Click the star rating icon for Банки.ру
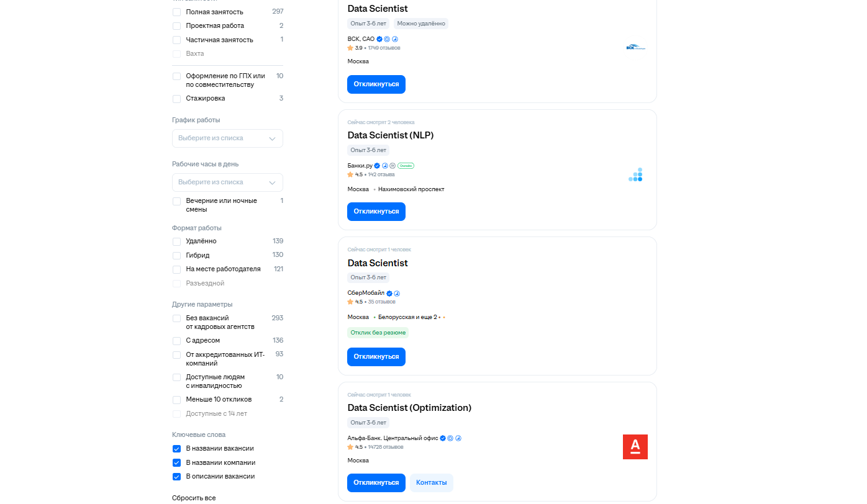The image size is (867, 504). pyautogui.click(x=350, y=174)
